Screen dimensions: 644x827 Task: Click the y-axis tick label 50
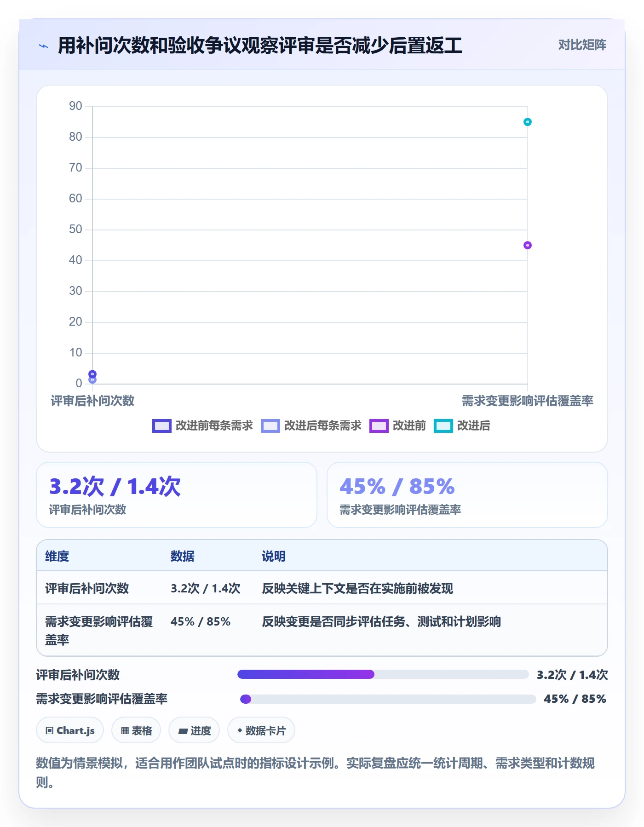pyautogui.click(x=75, y=230)
